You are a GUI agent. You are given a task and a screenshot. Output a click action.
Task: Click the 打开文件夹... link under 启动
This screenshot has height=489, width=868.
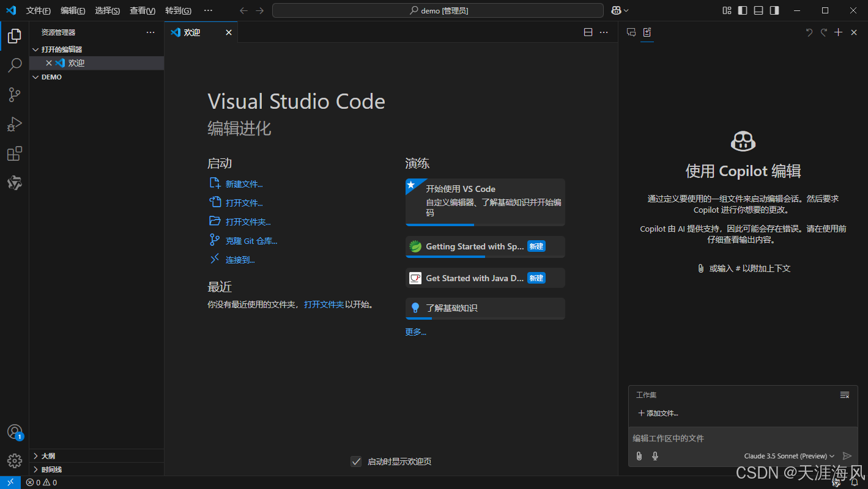pos(248,222)
